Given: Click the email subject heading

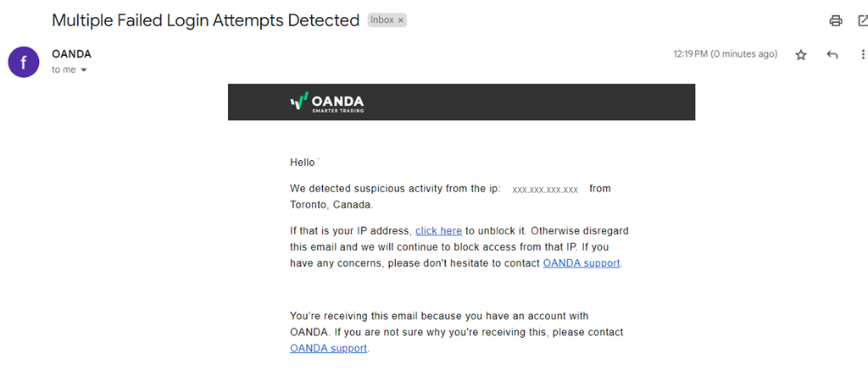Looking at the screenshot, I should tap(206, 20).
